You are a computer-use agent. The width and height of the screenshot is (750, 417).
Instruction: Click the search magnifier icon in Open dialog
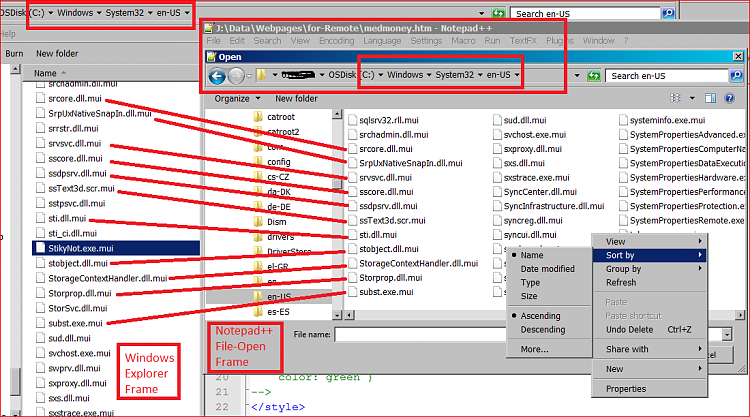tap(736, 76)
